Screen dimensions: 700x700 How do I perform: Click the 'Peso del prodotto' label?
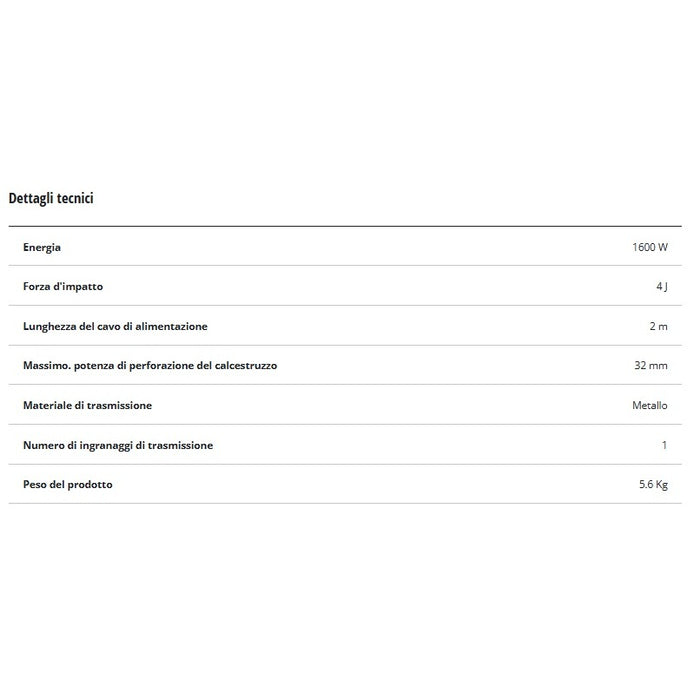68,484
